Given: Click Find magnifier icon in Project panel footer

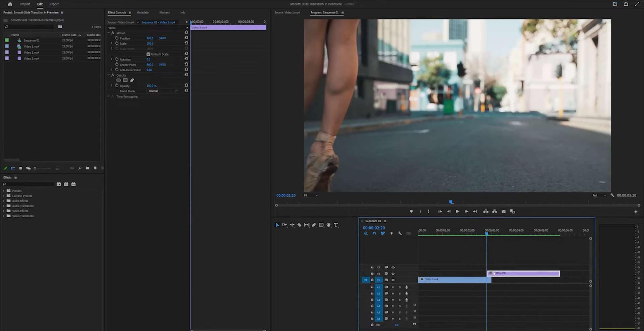Looking at the screenshot, I should [80, 168].
